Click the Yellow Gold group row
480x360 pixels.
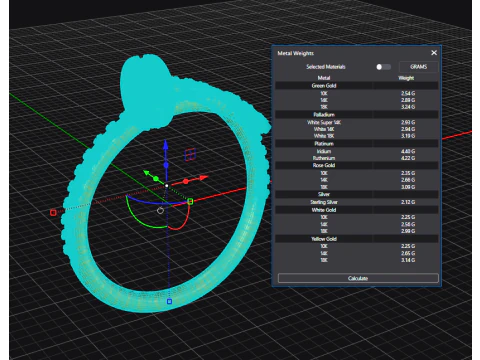click(357, 239)
